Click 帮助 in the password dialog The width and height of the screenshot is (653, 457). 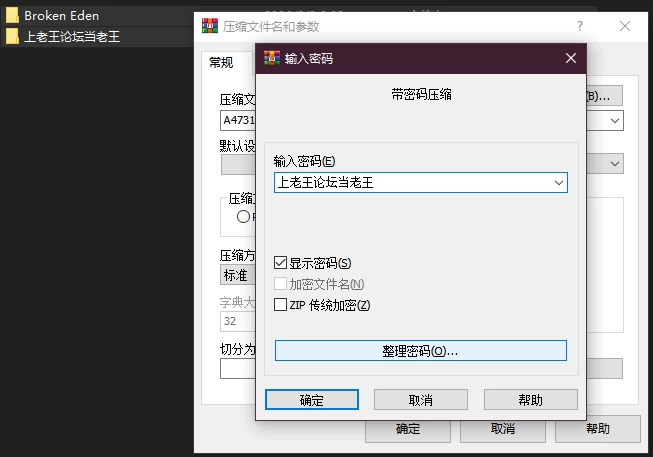[531, 400]
